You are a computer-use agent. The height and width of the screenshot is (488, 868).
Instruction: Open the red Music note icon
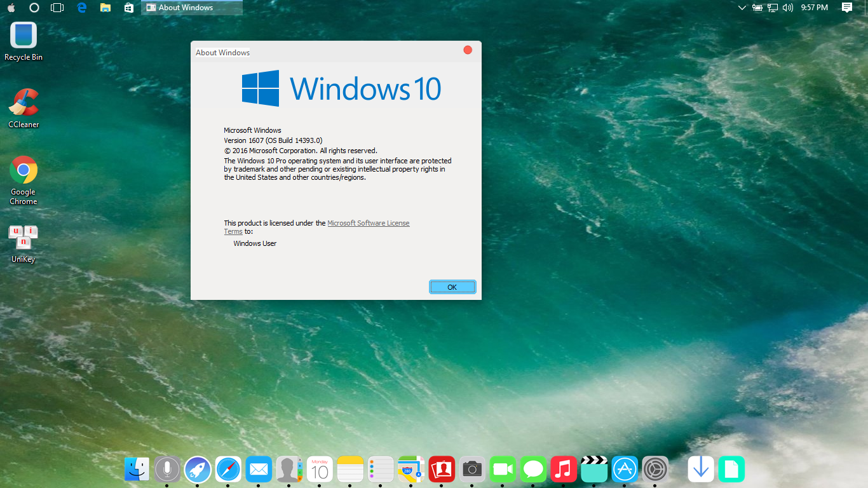point(564,470)
